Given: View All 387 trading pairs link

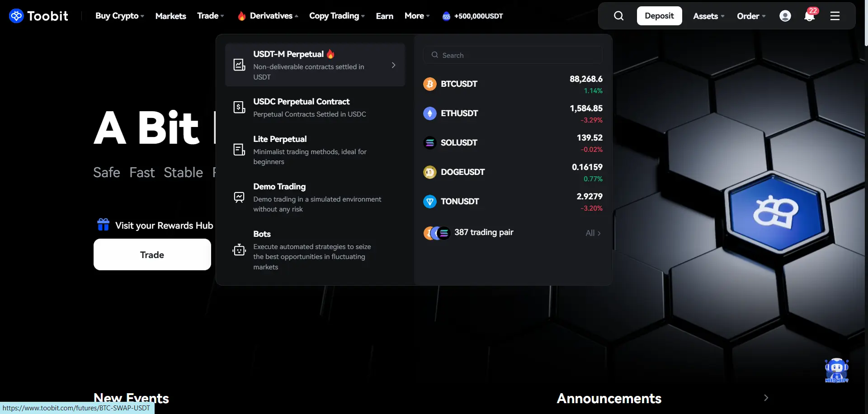Looking at the screenshot, I should (593, 233).
